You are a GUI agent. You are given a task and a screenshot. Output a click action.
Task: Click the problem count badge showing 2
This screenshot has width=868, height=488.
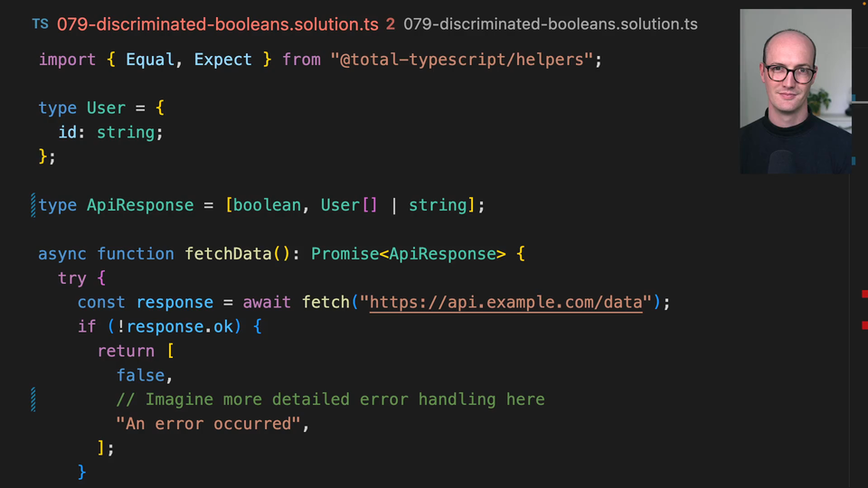(x=391, y=24)
